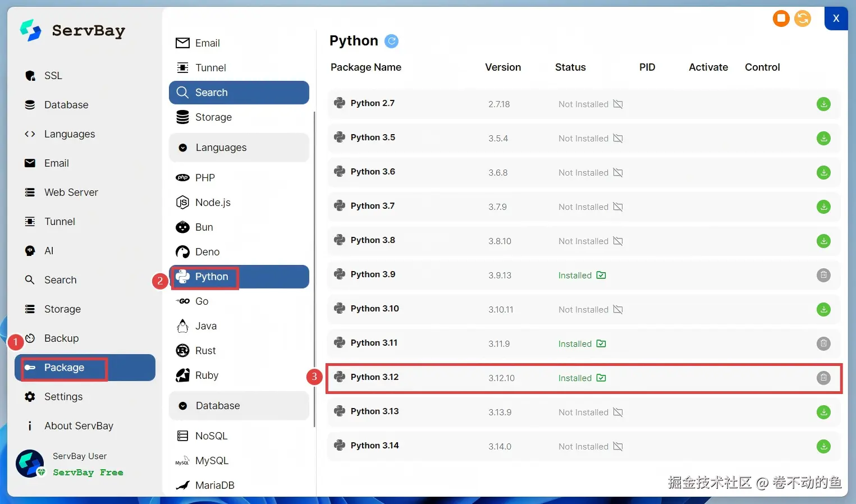Close the ServBay window with X
The height and width of the screenshot is (504, 856).
836,19
